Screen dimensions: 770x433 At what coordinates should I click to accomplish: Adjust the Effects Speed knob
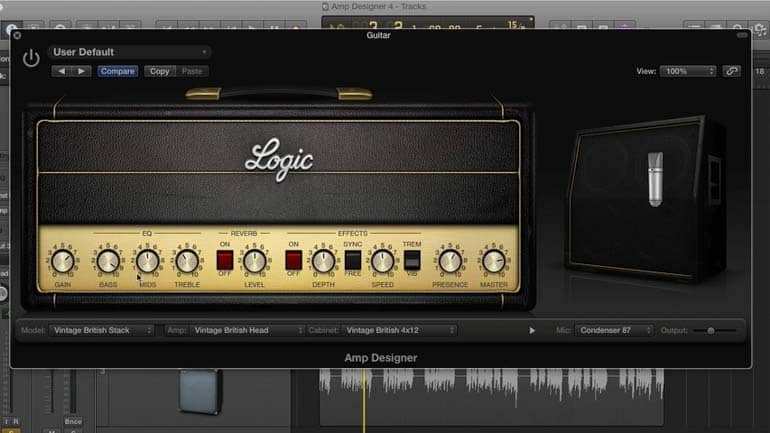382,261
